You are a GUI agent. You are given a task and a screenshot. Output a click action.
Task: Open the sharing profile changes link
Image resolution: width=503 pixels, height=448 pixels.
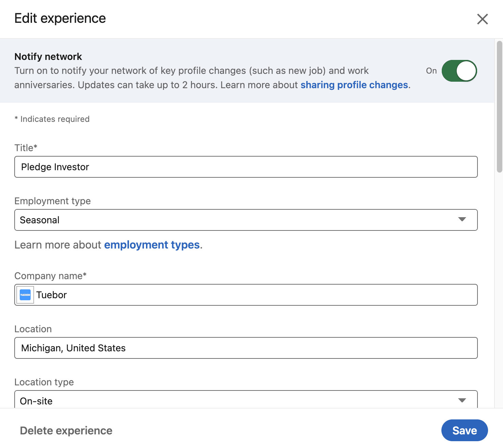pos(354,85)
